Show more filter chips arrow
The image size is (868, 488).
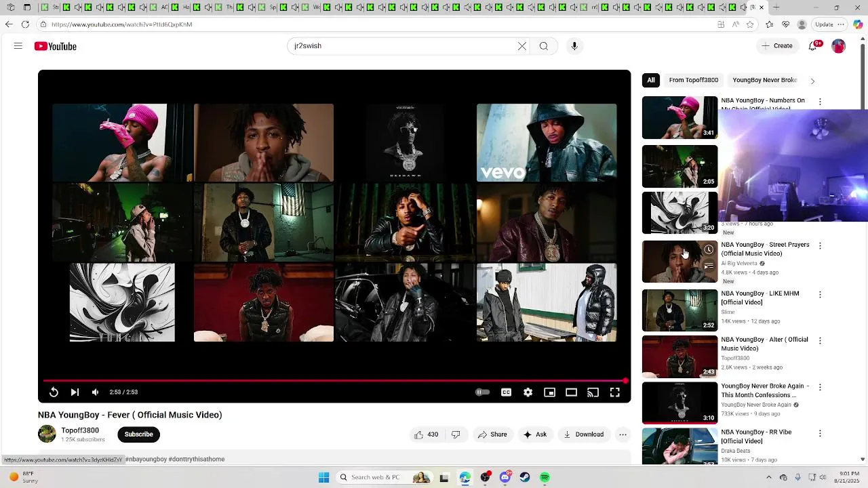coord(812,81)
